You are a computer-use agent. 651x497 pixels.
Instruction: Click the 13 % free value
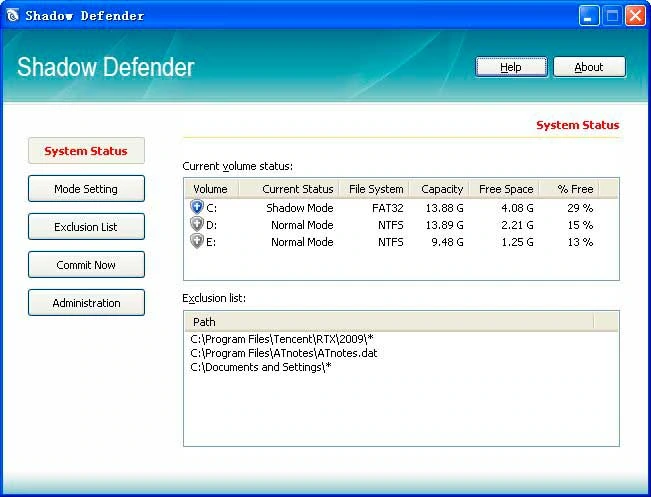tap(580, 242)
